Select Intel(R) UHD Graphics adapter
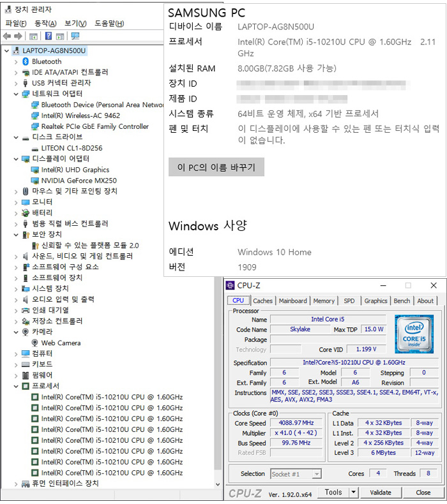 click(x=75, y=170)
